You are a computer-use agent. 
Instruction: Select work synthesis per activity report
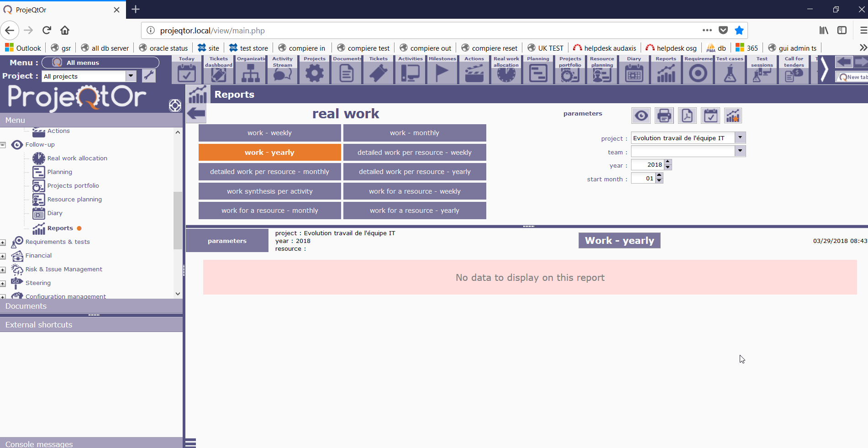click(x=269, y=191)
